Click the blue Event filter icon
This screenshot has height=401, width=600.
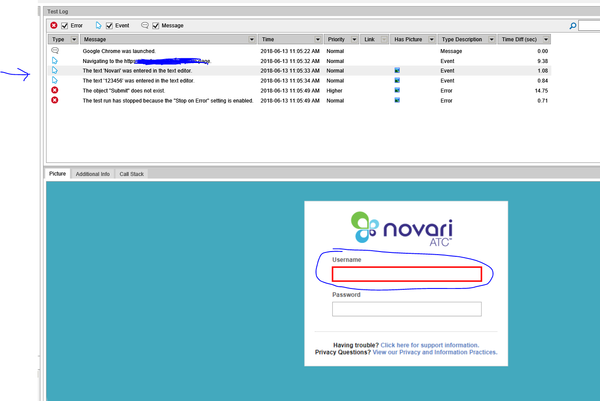98,25
